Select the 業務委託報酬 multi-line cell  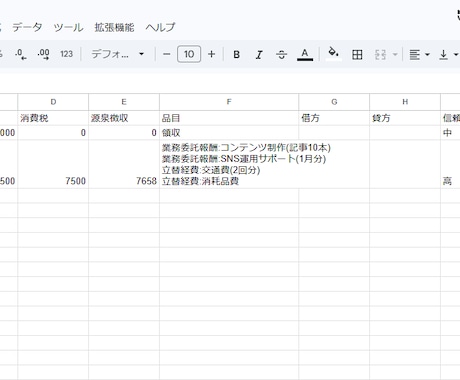coord(229,164)
